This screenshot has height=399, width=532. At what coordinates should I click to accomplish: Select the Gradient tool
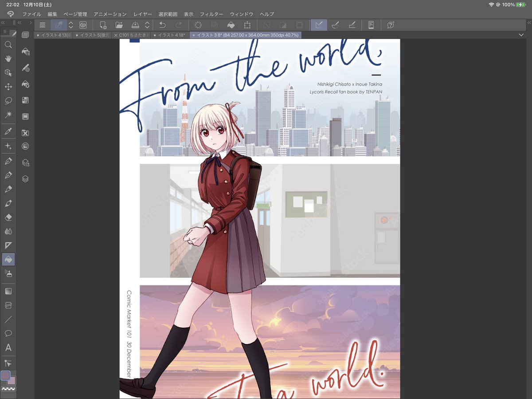pyautogui.click(x=8, y=291)
